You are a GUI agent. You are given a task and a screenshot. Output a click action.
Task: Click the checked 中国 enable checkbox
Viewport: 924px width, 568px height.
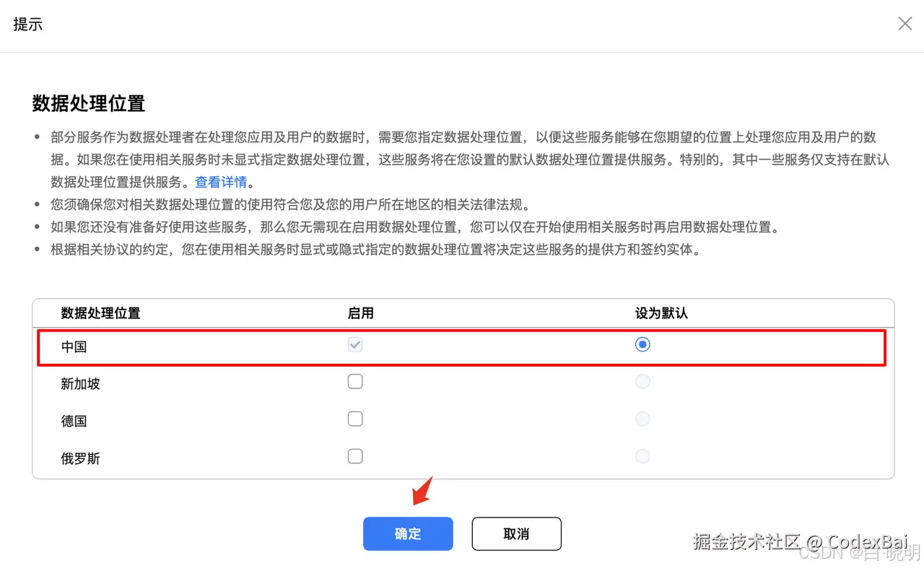click(355, 344)
